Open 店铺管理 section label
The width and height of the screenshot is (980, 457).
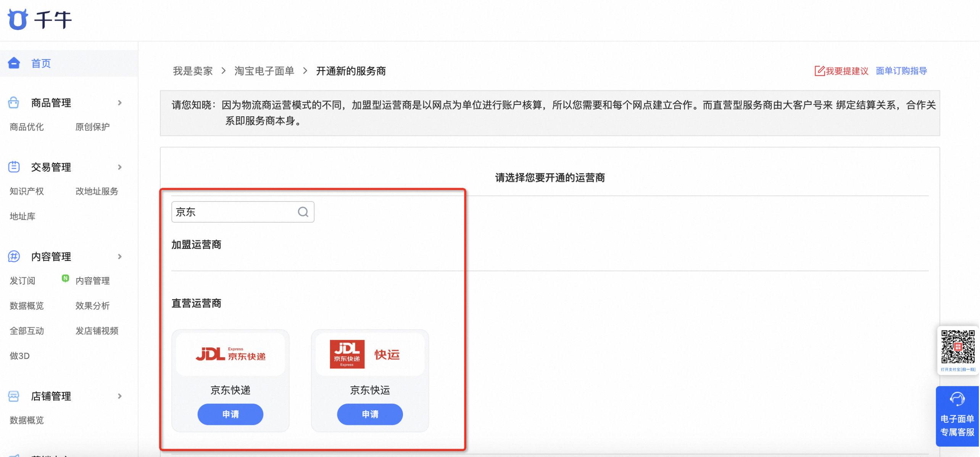(x=51, y=396)
